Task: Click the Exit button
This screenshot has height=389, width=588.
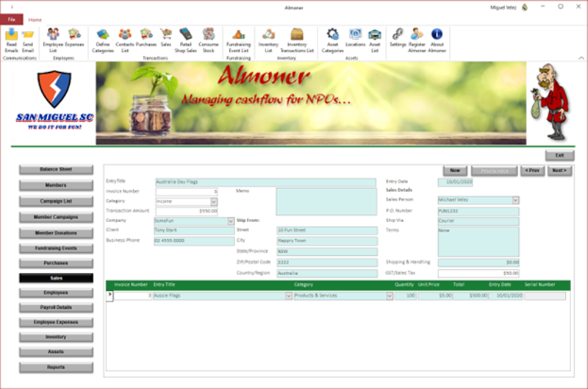Action: [x=559, y=155]
